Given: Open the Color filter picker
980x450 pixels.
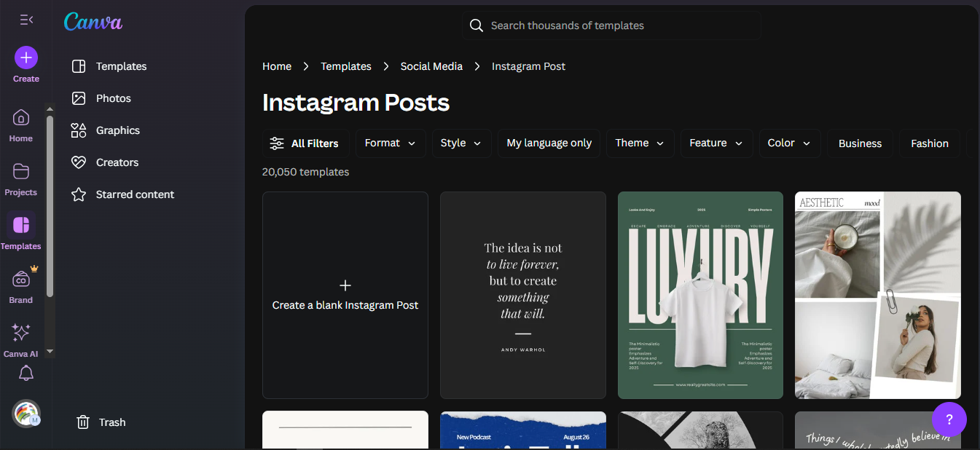Looking at the screenshot, I should [789, 143].
